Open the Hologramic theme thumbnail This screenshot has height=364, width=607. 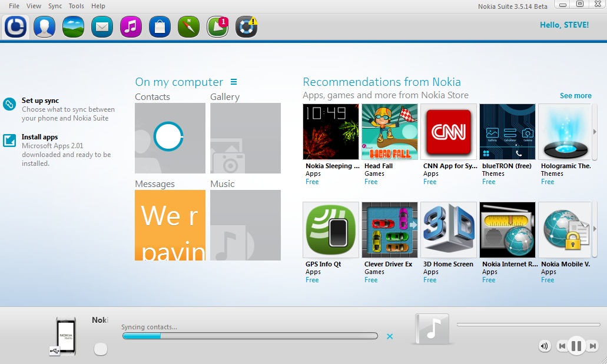[x=565, y=132]
